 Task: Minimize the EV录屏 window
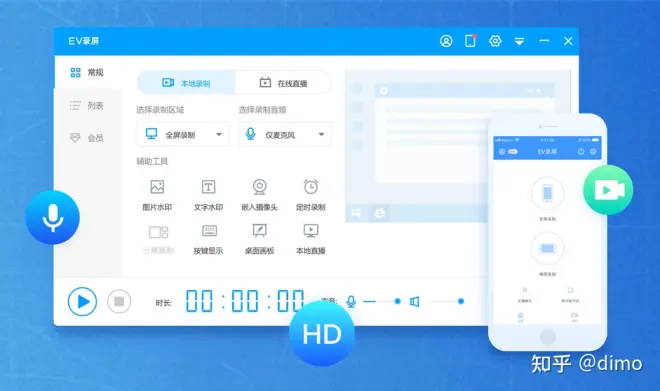tap(544, 41)
